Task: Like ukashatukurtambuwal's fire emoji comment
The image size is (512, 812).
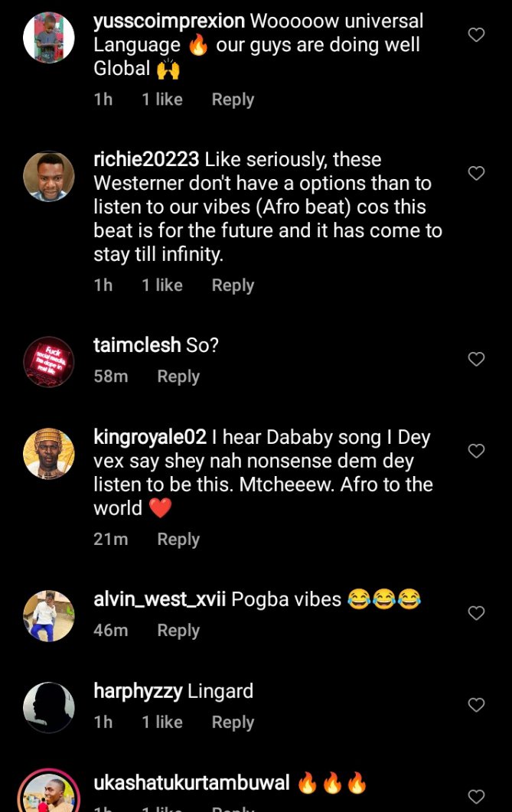Action: (x=476, y=796)
